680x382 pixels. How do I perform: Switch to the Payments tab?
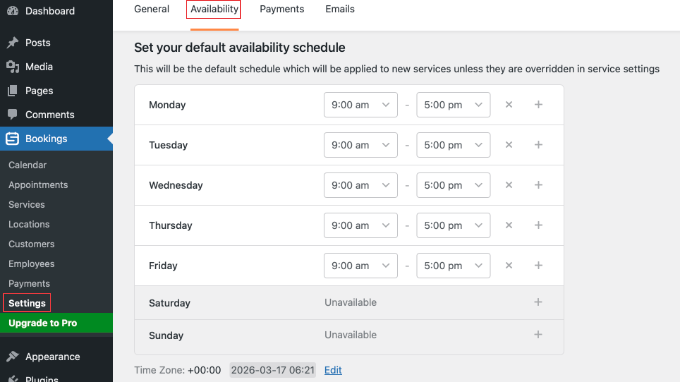tap(282, 9)
